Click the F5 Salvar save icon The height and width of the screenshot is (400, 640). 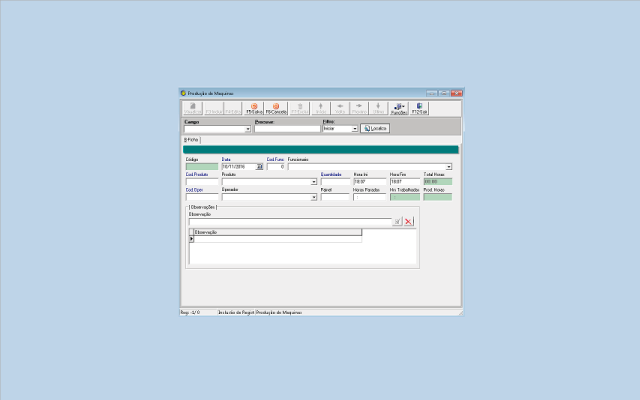(x=253, y=108)
